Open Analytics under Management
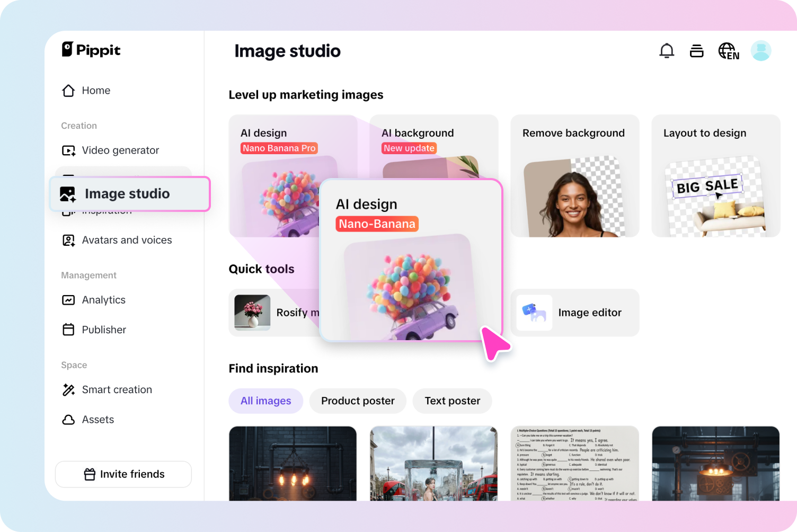 [x=103, y=300]
